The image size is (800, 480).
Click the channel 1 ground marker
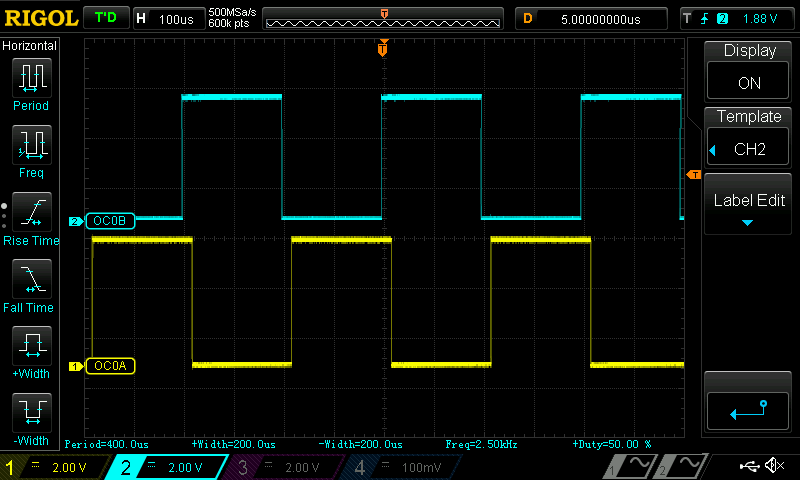click(76, 366)
